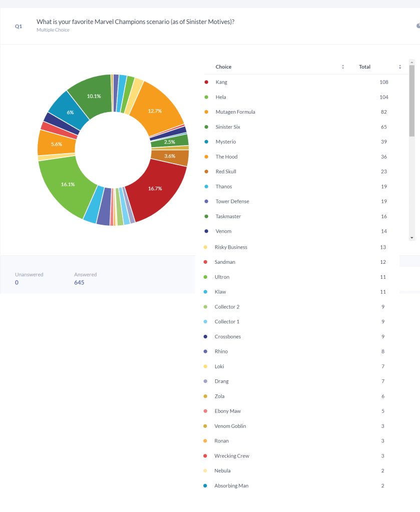The width and height of the screenshot is (420, 512).
Task: Click the red legend dot beside Kang
Action: pyautogui.click(x=206, y=82)
